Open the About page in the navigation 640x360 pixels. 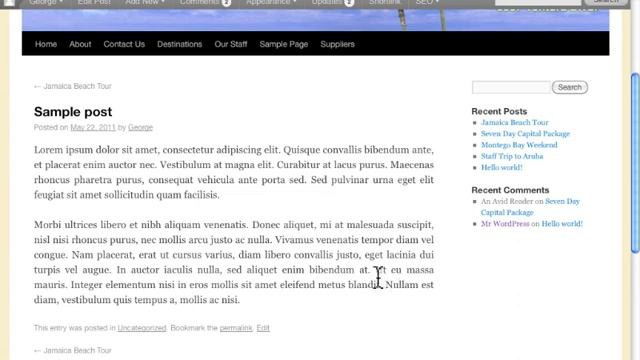click(x=80, y=44)
